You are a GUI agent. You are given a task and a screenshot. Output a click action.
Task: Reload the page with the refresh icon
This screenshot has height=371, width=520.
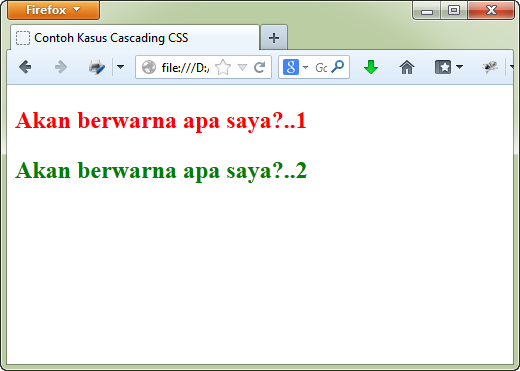coord(259,67)
